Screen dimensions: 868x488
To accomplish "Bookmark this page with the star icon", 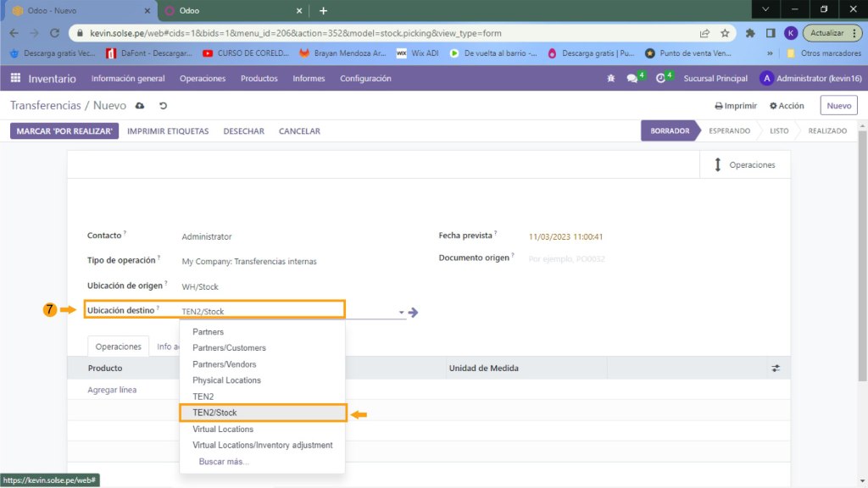I will pyautogui.click(x=725, y=33).
